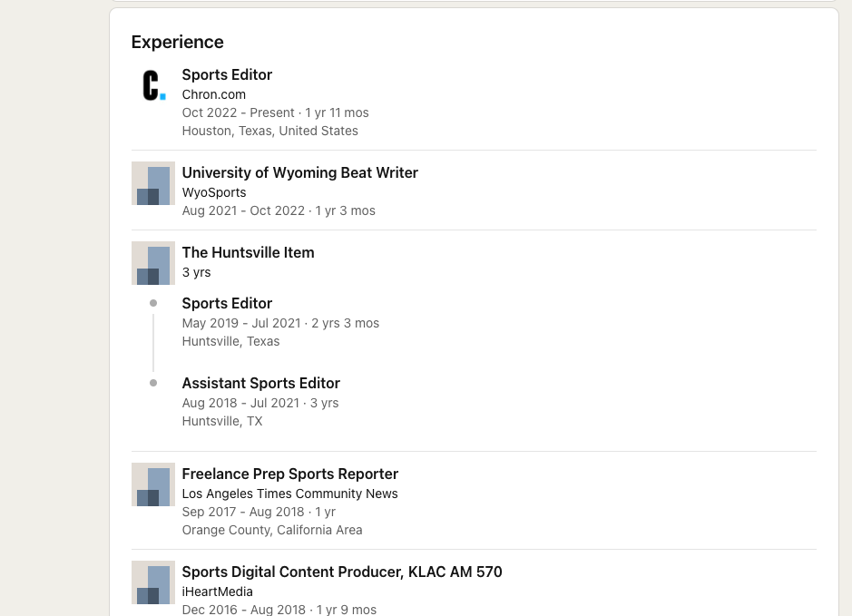Click the iHeartMedia company name text
The image size is (852, 616).
pyautogui.click(x=217, y=592)
